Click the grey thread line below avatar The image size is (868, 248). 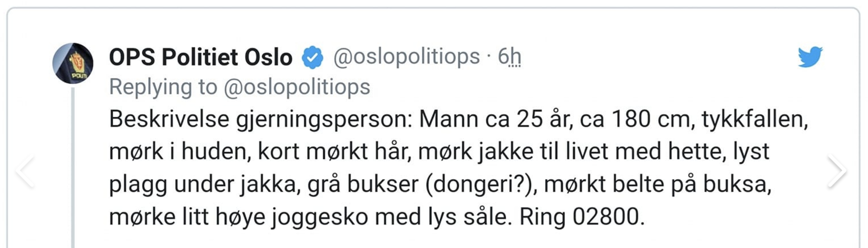pos(73,169)
